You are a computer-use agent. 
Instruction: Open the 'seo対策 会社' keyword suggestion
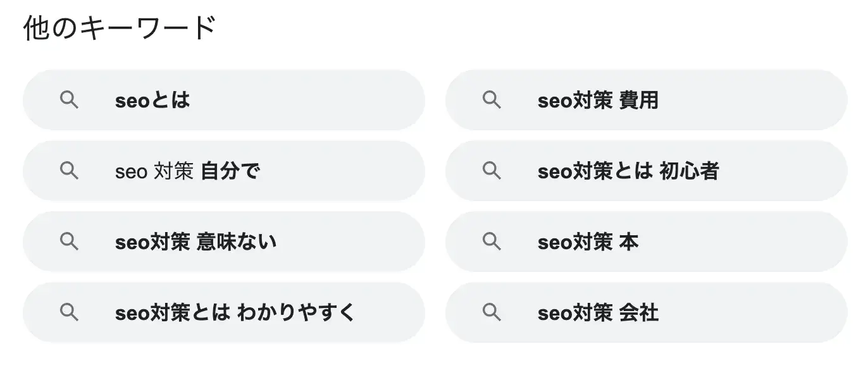click(647, 312)
